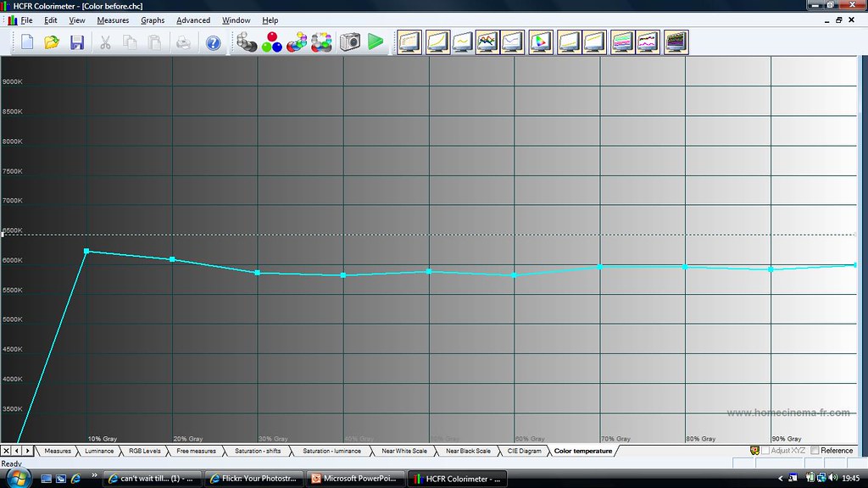Measure the gray scale using the gray balls icon
868x488 pixels.
(247, 42)
